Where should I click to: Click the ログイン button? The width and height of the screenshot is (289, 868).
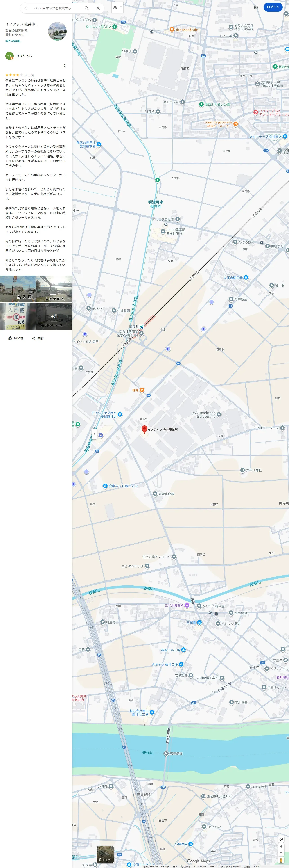coord(273,7)
